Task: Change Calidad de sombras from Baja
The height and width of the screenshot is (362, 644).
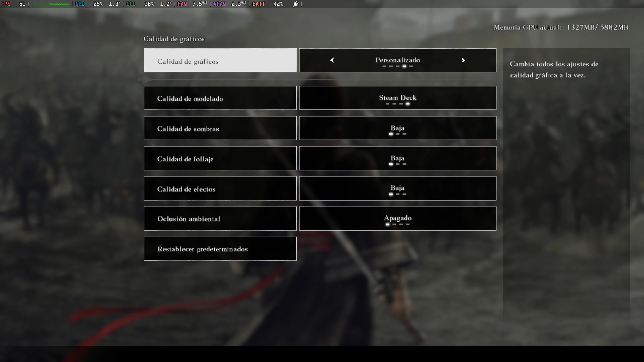Action: click(397, 128)
